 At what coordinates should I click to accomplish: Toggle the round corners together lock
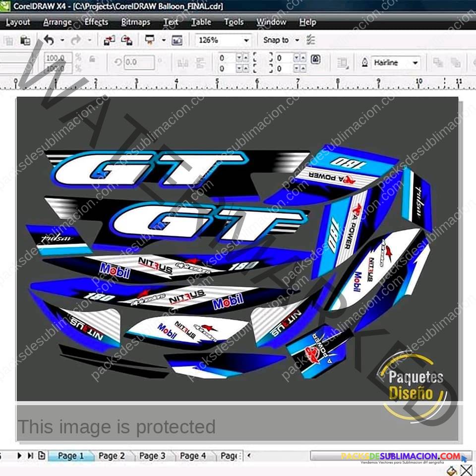point(316,59)
